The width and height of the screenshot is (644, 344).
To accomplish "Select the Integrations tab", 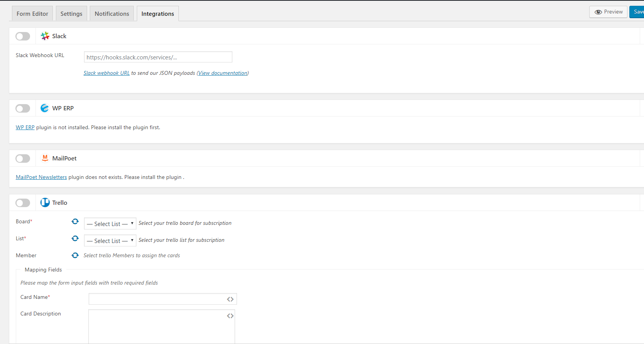I will point(158,13).
